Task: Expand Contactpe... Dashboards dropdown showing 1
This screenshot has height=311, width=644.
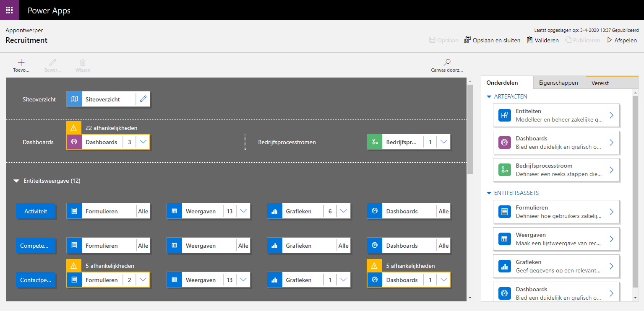Action: point(443,280)
